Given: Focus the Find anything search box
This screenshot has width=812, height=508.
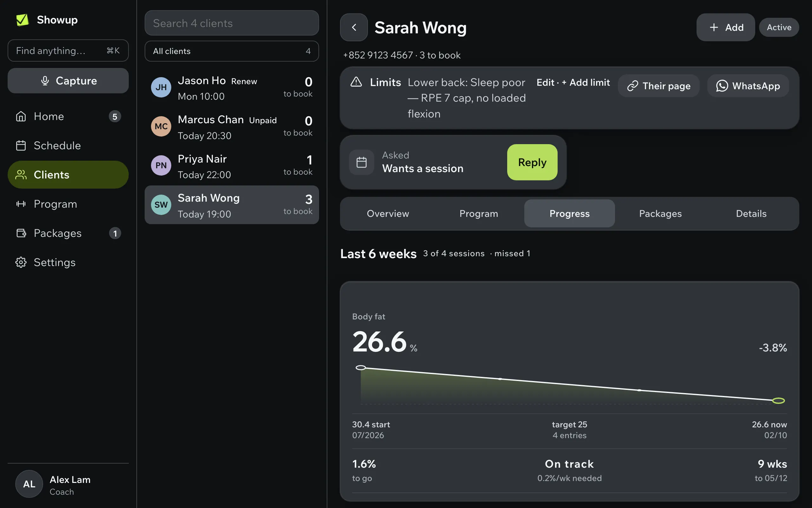Looking at the screenshot, I should tap(68, 50).
